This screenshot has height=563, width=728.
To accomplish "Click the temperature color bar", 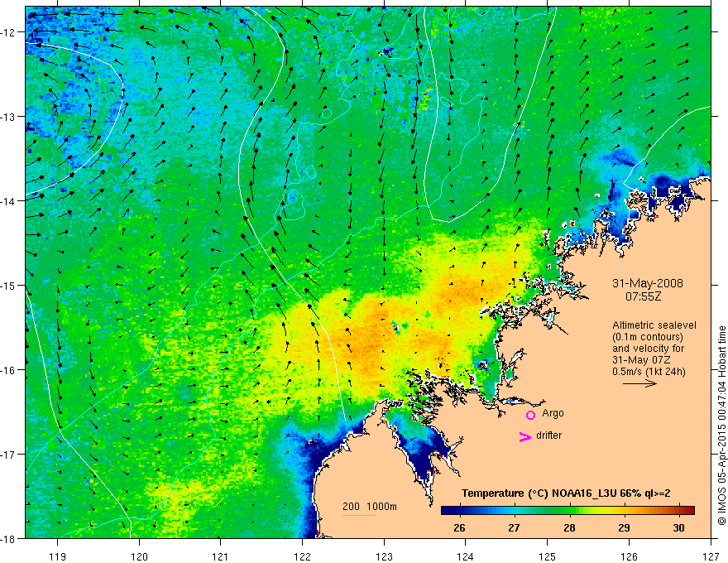I will (568, 510).
